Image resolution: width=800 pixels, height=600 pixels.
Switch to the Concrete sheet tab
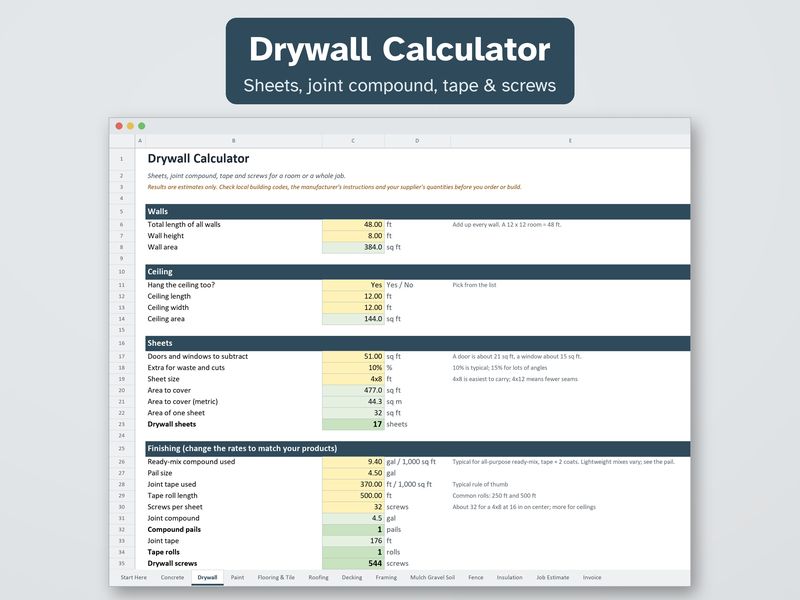pyautogui.click(x=172, y=578)
